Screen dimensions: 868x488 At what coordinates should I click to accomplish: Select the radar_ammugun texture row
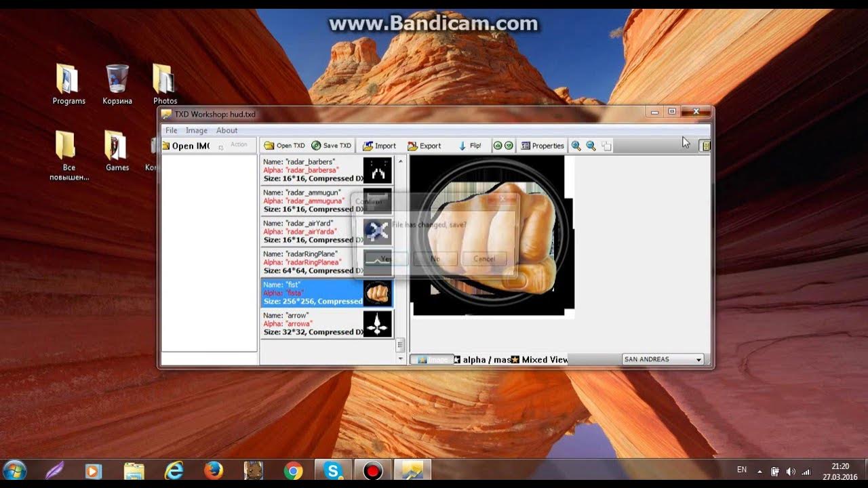coord(327,201)
